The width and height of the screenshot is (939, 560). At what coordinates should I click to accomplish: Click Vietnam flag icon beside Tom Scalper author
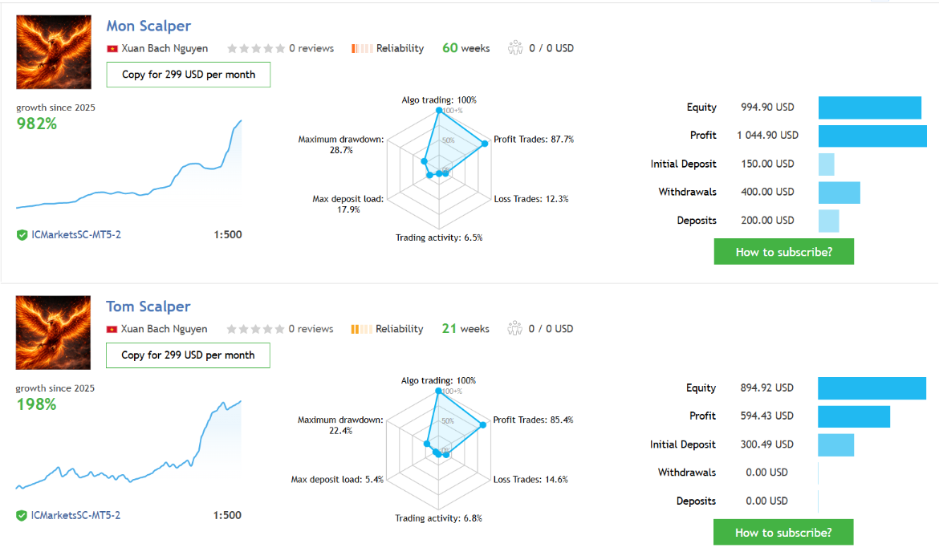112,329
